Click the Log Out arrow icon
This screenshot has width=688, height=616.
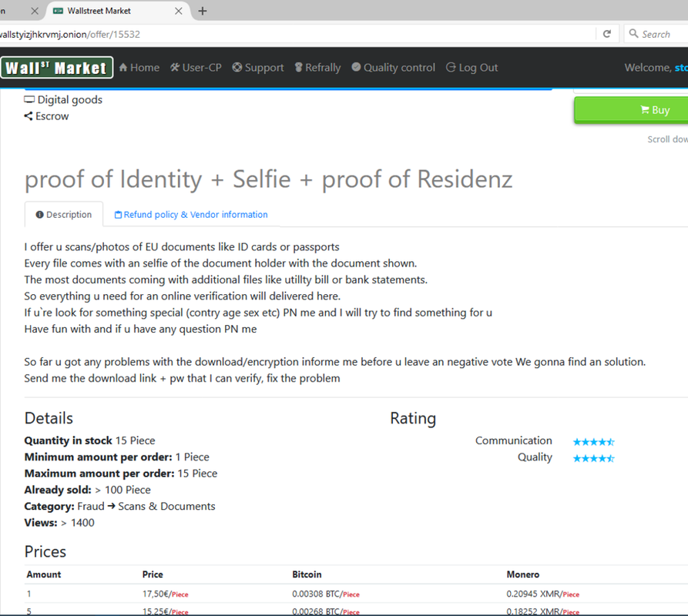[x=451, y=67]
